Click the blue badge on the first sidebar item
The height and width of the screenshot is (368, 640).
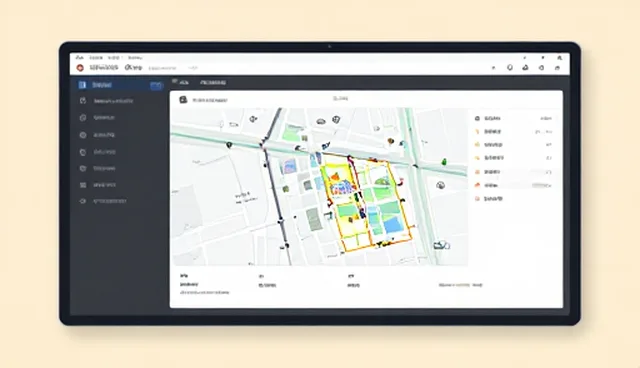pyautogui.click(x=156, y=85)
